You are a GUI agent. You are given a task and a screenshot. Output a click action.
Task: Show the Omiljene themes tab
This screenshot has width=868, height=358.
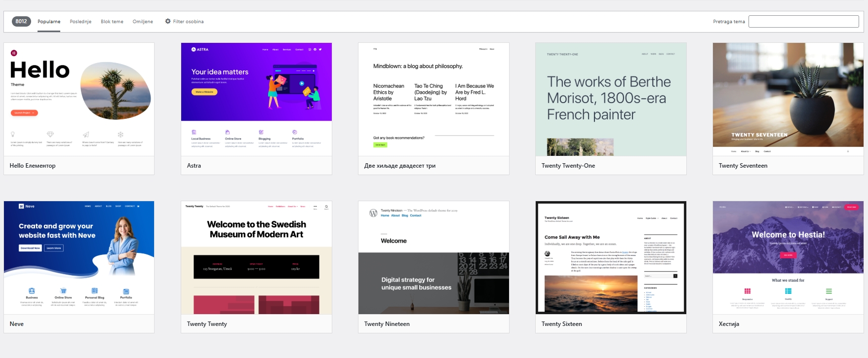point(143,22)
